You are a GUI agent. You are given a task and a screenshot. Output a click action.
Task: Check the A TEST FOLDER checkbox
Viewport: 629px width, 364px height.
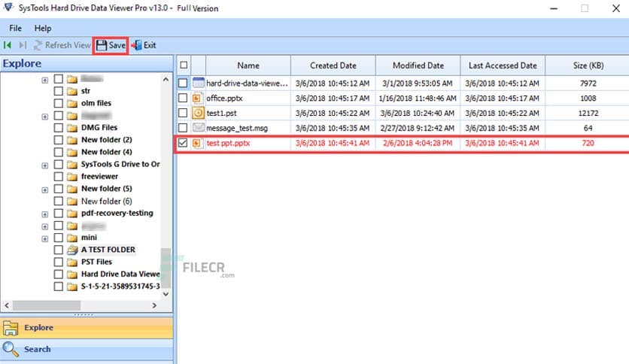click(59, 250)
